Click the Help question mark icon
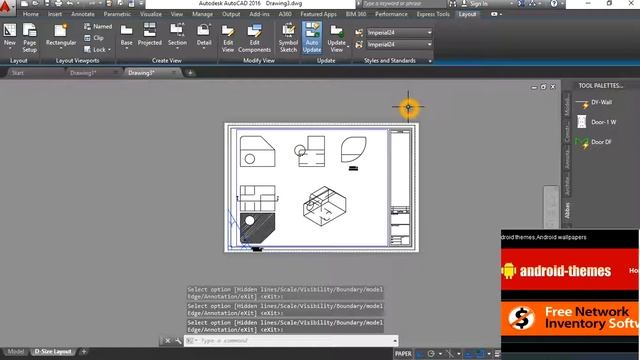The image size is (640, 360). pos(553,4)
